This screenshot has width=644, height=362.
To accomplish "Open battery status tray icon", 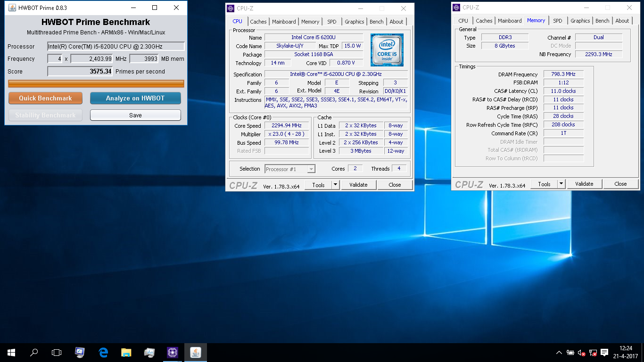I will coord(570,353).
